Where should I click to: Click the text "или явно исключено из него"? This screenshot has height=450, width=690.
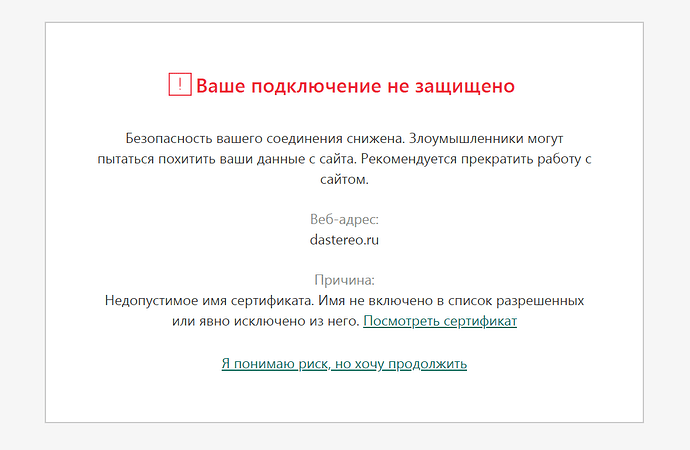[264, 321]
